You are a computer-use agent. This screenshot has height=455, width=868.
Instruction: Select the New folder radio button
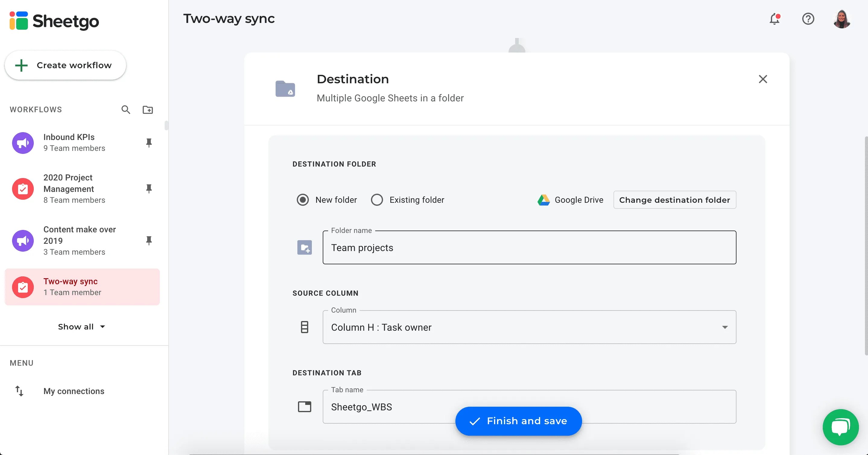click(303, 199)
